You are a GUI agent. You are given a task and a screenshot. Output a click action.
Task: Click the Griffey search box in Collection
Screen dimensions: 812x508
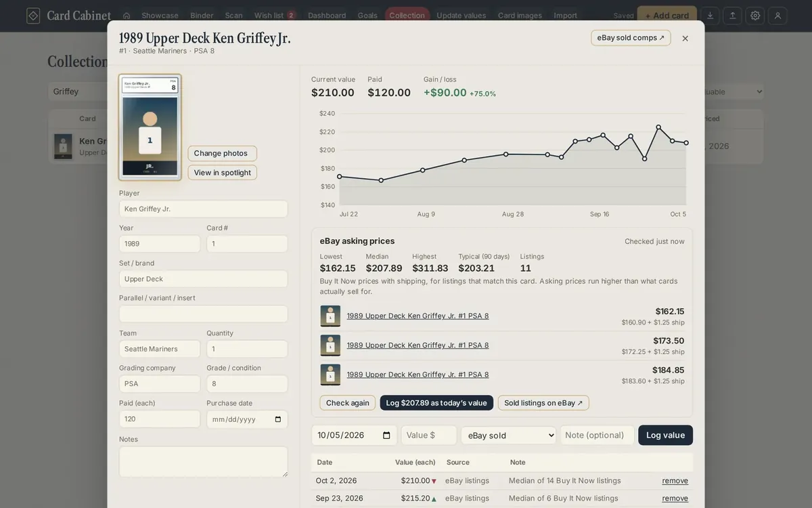click(x=77, y=91)
